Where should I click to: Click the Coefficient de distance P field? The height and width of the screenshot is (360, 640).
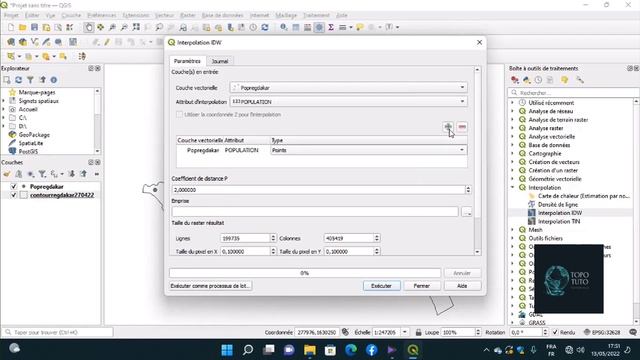pos(318,190)
